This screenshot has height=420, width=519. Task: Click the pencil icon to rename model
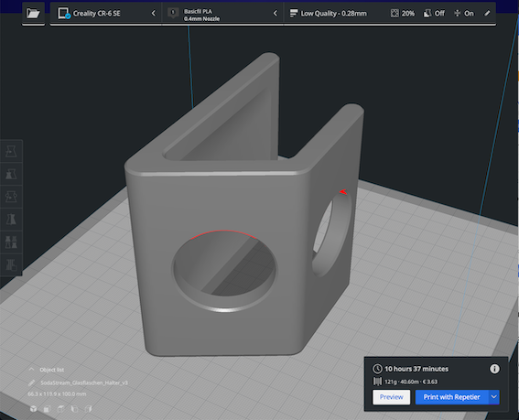coord(31,382)
